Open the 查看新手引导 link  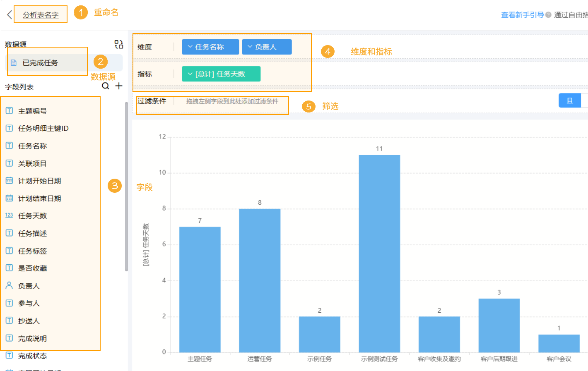click(x=522, y=15)
